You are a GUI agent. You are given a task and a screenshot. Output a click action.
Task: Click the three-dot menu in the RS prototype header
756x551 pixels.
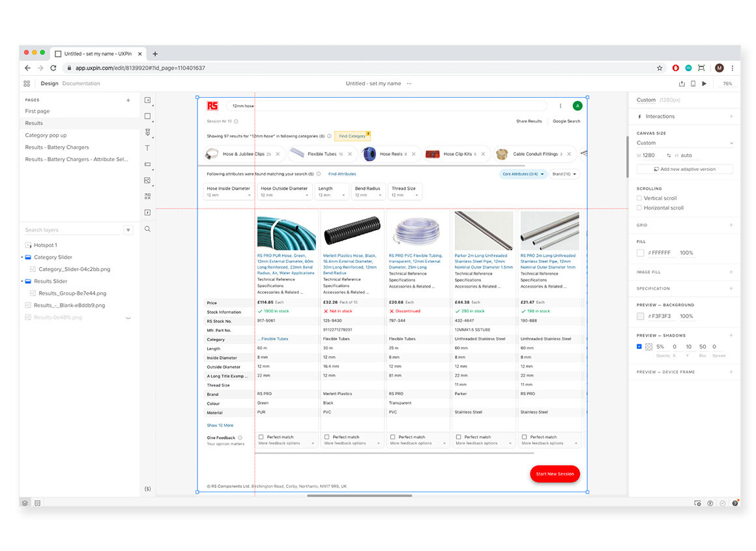coord(560,106)
